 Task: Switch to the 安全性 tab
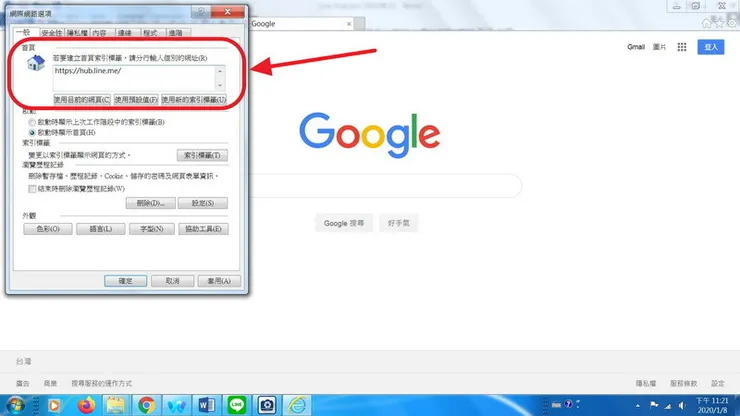click(x=51, y=33)
